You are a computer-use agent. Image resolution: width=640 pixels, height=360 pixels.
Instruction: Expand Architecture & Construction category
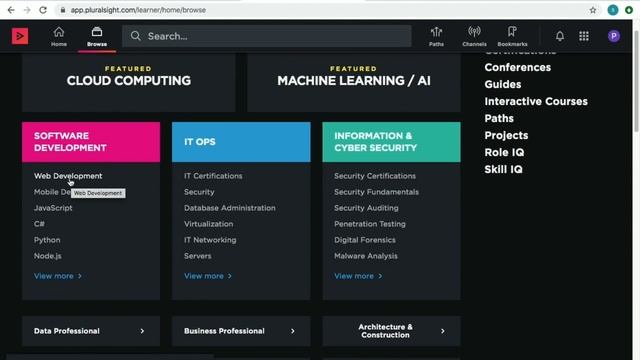coord(391,331)
